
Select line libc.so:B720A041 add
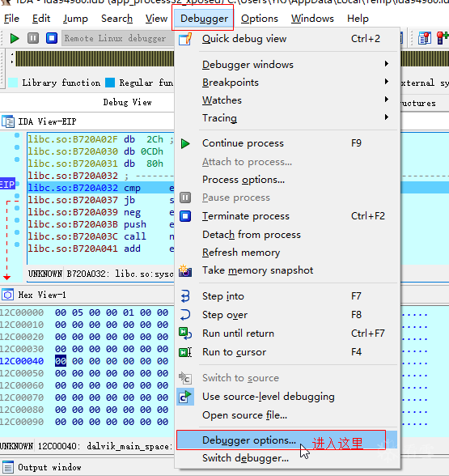(x=100, y=249)
